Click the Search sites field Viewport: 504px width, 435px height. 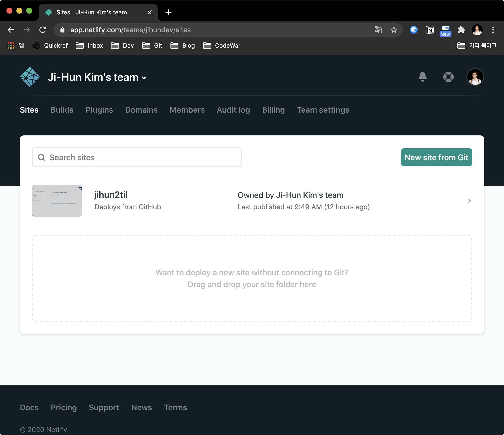coord(137,157)
